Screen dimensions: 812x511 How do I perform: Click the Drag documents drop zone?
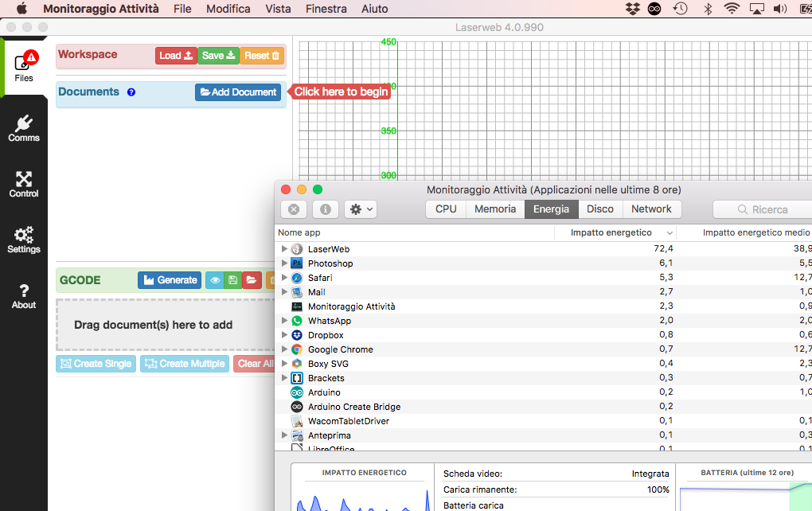point(166,325)
